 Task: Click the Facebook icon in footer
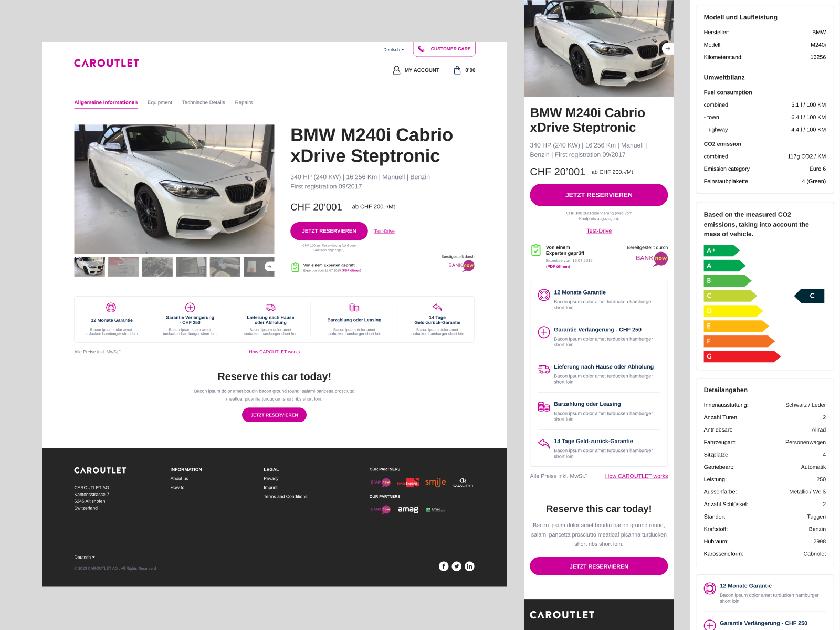pyautogui.click(x=444, y=566)
